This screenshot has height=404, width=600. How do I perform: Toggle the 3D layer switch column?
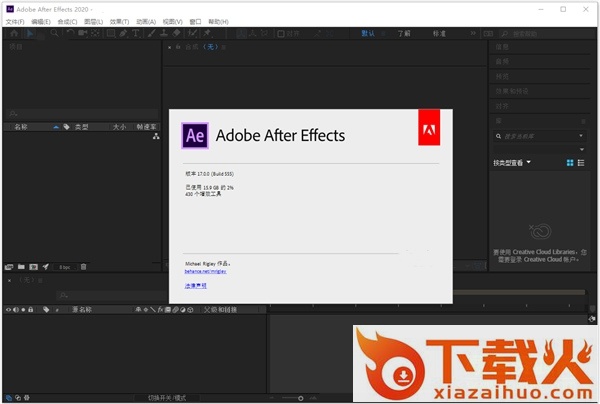[190, 310]
